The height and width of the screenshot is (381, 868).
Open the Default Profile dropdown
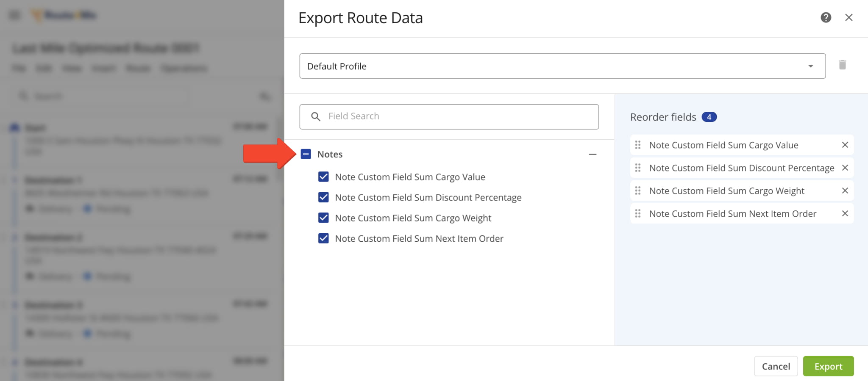pos(562,66)
